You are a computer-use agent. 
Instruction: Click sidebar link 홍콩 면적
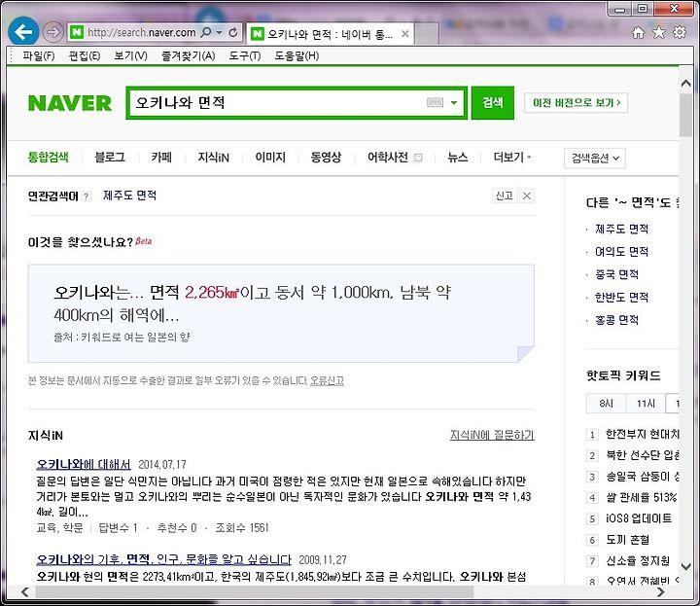pos(616,320)
